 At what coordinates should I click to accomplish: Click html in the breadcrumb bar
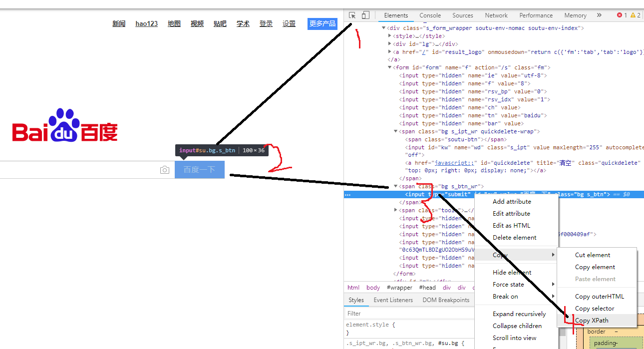tap(353, 288)
